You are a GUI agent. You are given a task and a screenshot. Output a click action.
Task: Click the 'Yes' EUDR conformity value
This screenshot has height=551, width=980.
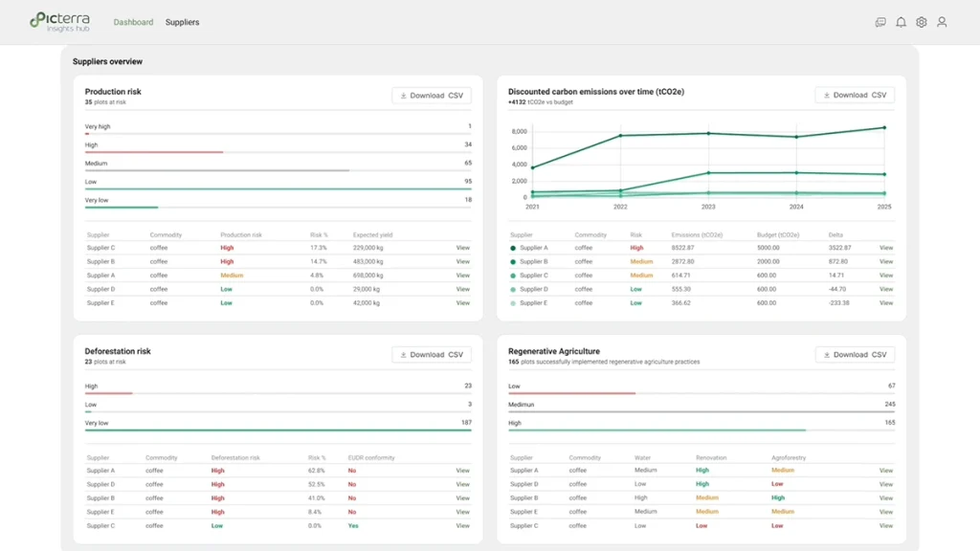353,525
